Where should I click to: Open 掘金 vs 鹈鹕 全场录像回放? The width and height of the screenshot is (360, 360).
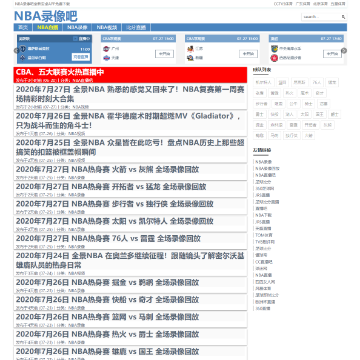point(107,282)
